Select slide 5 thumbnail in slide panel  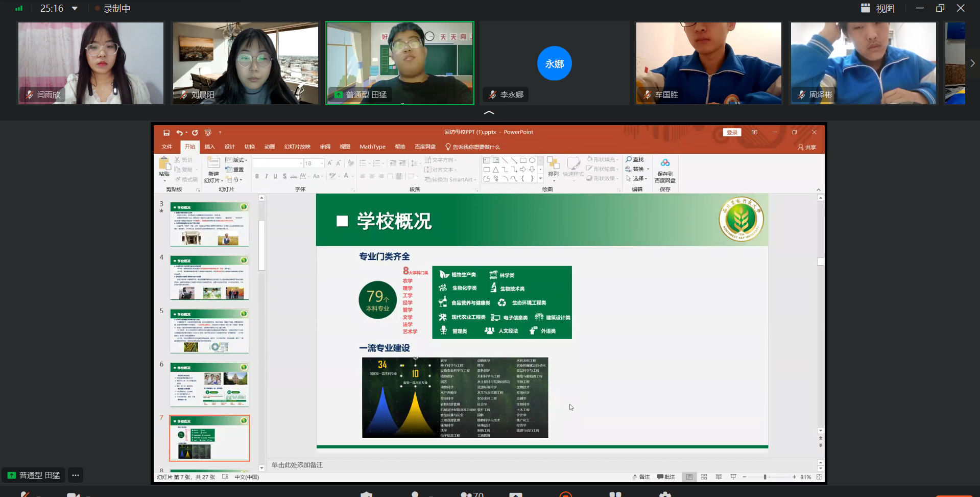click(x=209, y=331)
